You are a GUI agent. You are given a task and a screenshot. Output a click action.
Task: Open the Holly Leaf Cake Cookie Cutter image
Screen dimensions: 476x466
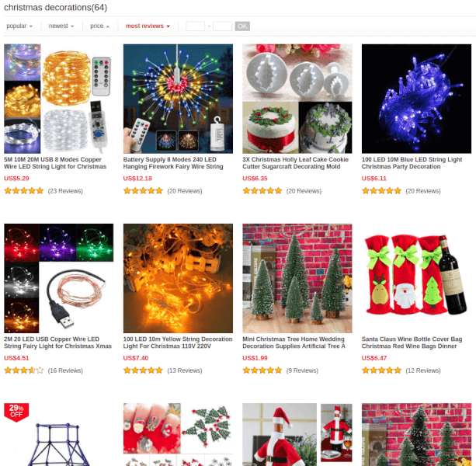click(x=297, y=99)
